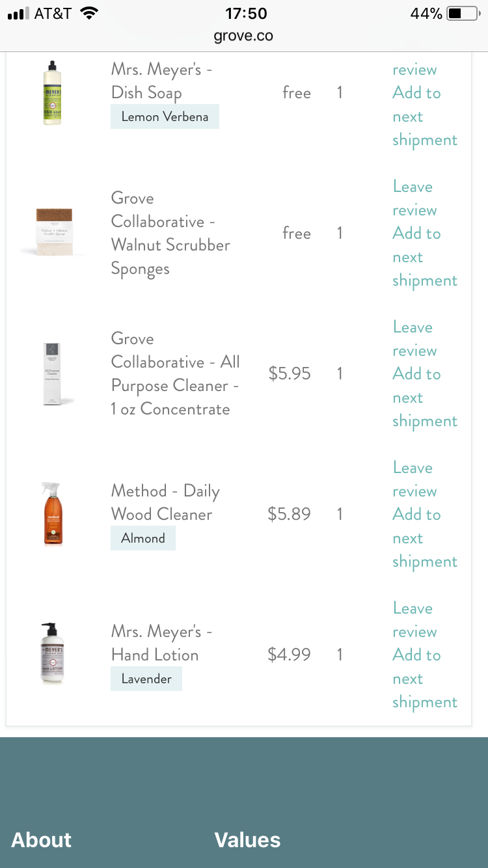Image resolution: width=488 pixels, height=868 pixels.
Task: Tap the Almond scent tag
Action: pos(143,538)
